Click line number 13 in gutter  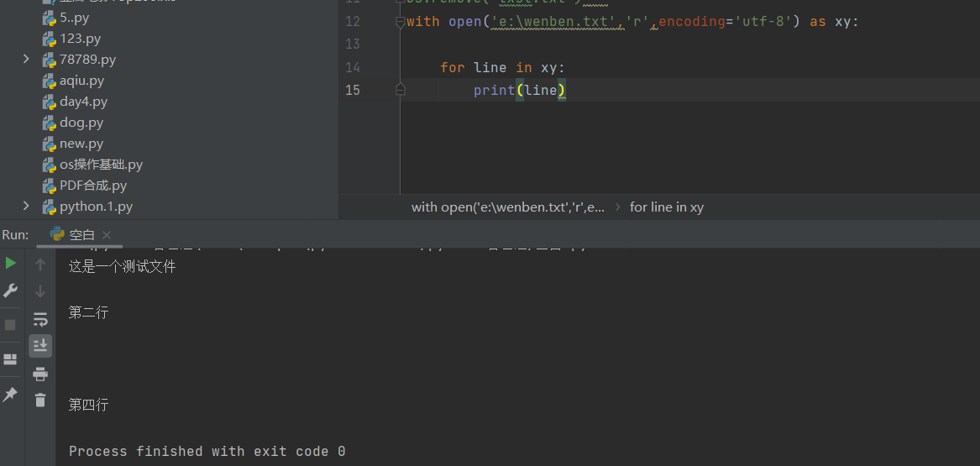point(353,45)
